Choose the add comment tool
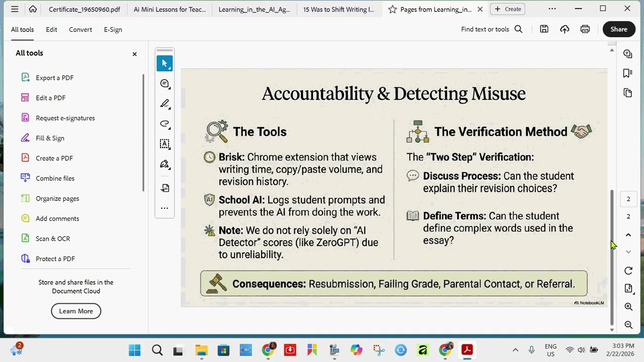This screenshot has width=644, height=362. (165, 83)
